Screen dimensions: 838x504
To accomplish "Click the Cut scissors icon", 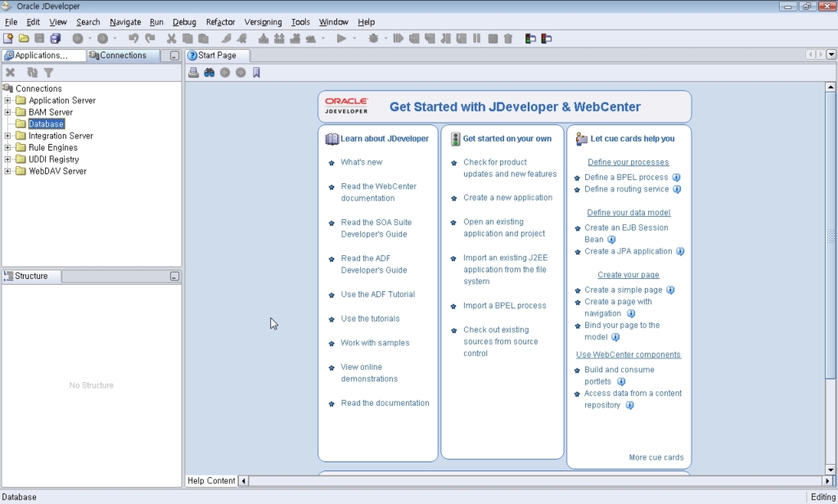I will (x=171, y=38).
